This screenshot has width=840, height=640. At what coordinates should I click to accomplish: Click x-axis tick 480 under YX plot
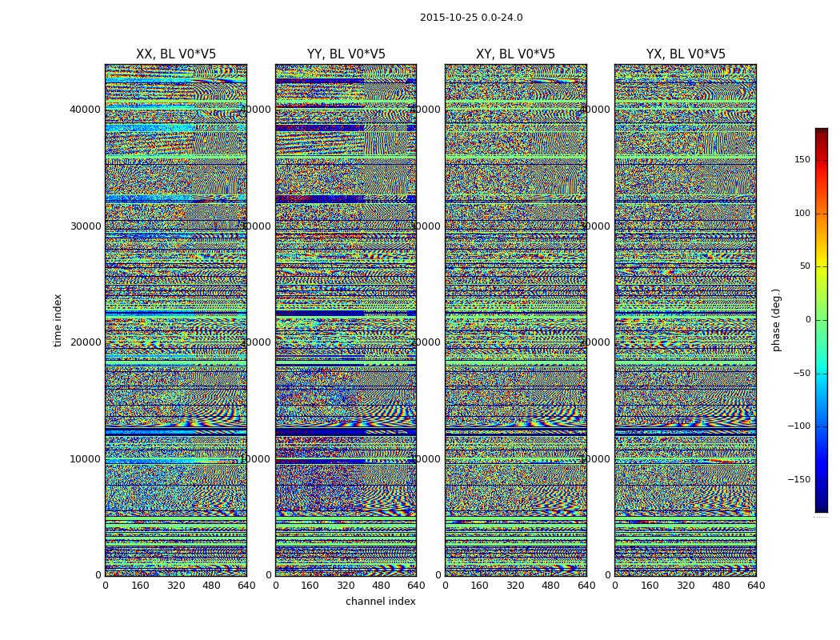tap(721, 586)
